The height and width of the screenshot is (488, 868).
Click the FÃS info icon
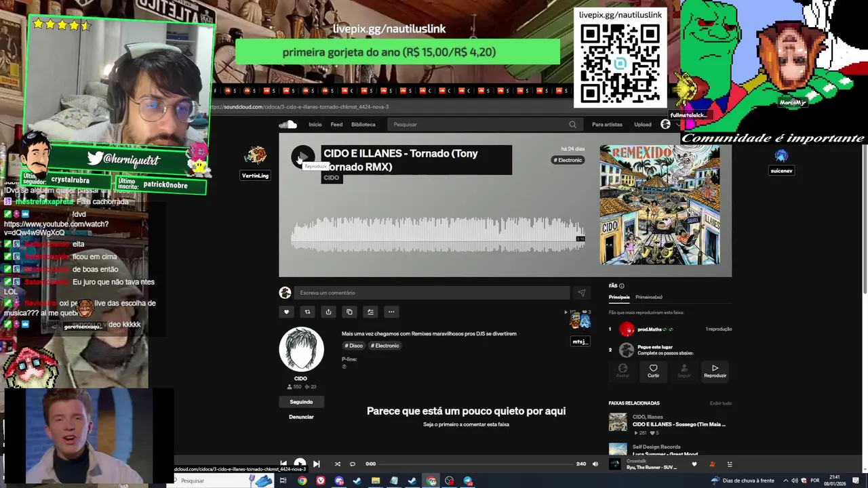(x=622, y=286)
